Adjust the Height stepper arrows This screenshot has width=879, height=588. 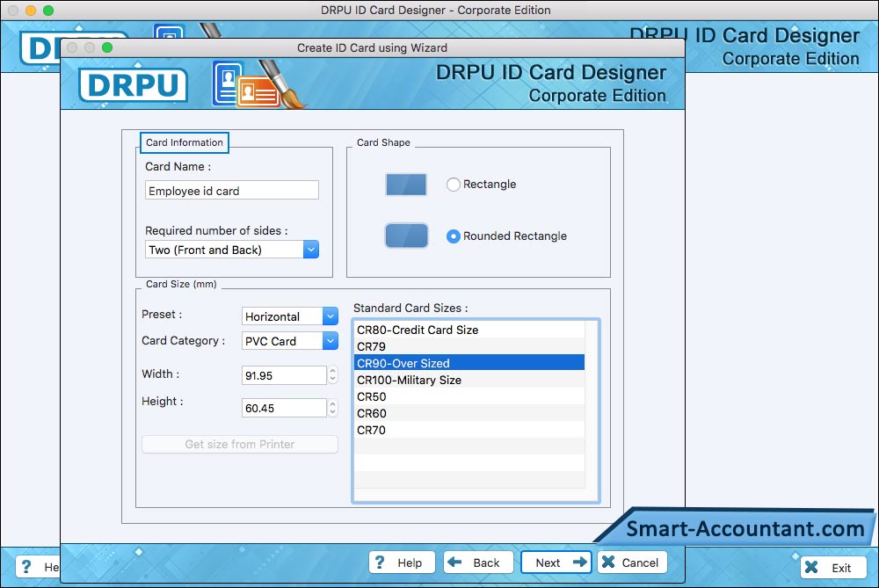tap(333, 408)
